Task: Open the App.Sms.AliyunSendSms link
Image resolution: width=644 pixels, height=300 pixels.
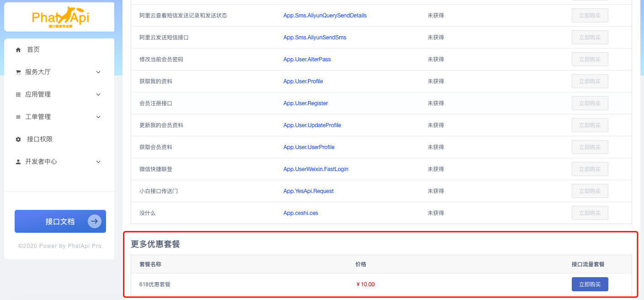Action: click(x=314, y=37)
